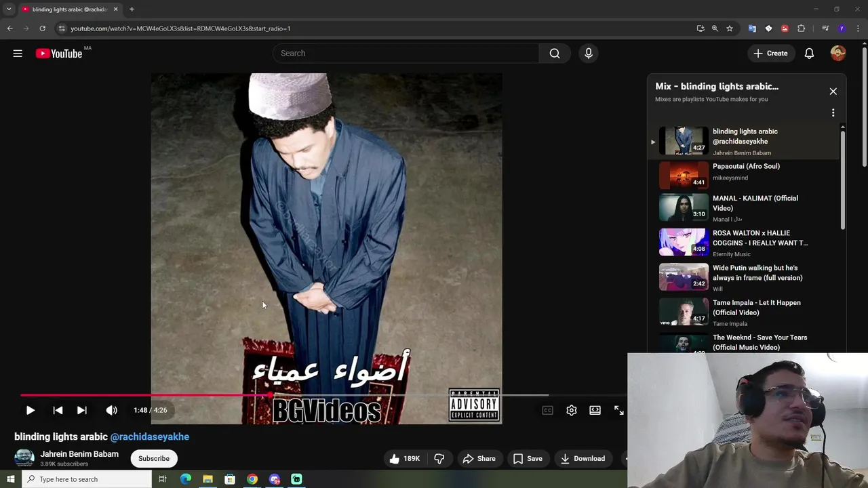Open ROSA WALTON x HALLIE COGGINS thumbnail
The width and height of the screenshot is (868, 488).
click(684, 241)
